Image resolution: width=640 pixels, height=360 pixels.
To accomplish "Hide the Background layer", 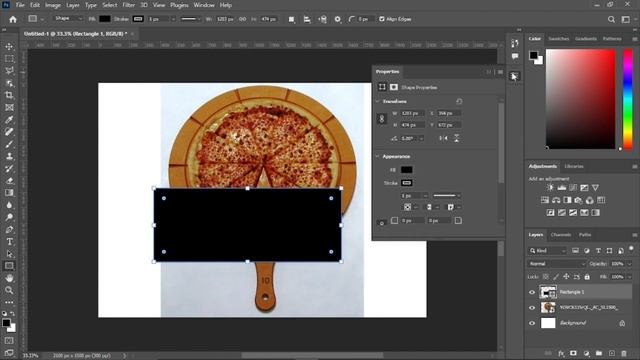I will click(x=532, y=323).
